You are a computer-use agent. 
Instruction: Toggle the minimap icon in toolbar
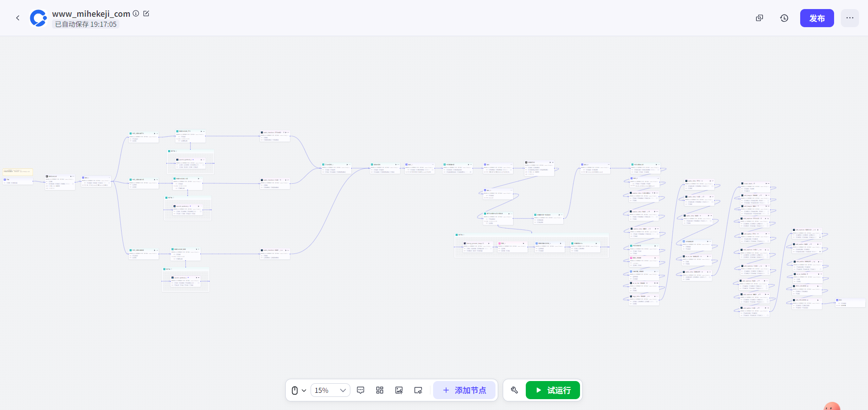click(418, 390)
